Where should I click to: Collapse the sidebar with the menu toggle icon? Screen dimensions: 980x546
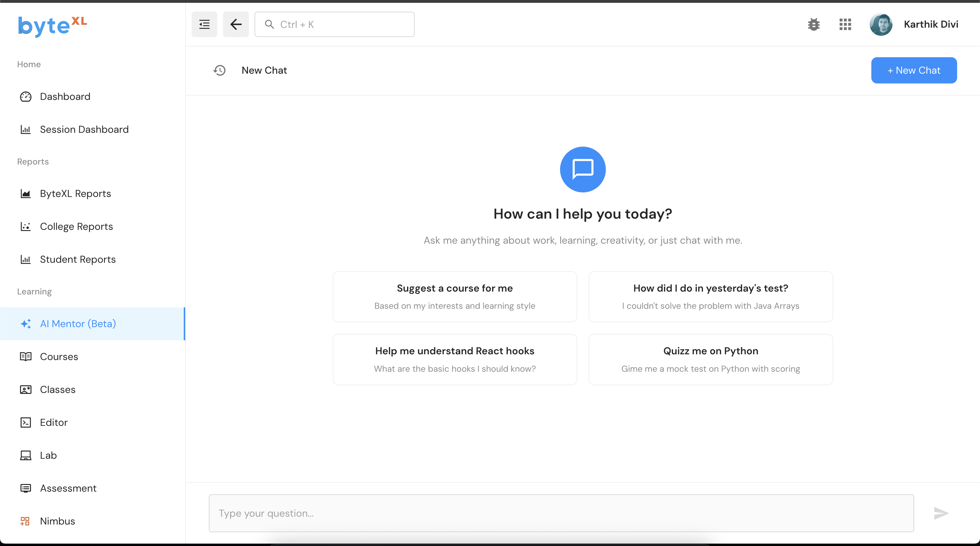click(x=204, y=24)
